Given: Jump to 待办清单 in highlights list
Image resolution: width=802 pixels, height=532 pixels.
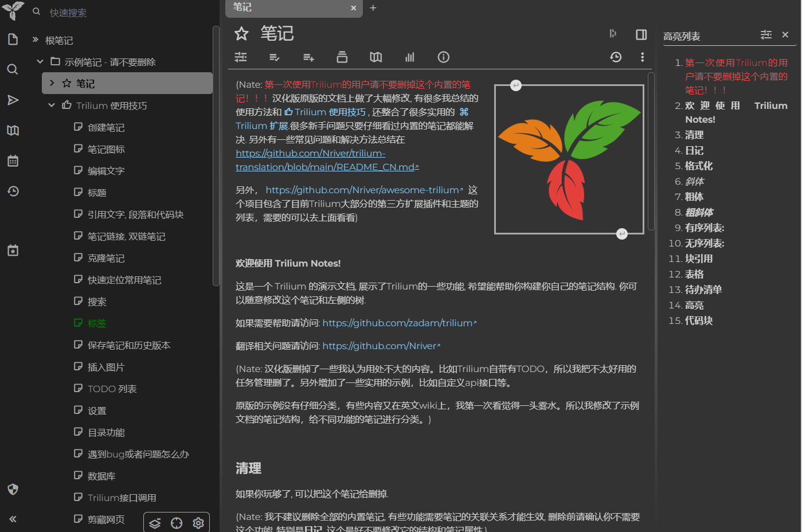Looking at the screenshot, I should pyautogui.click(x=703, y=290).
